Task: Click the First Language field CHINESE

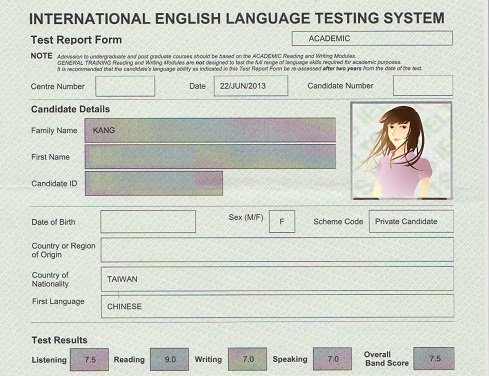Action: tap(277, 306)
